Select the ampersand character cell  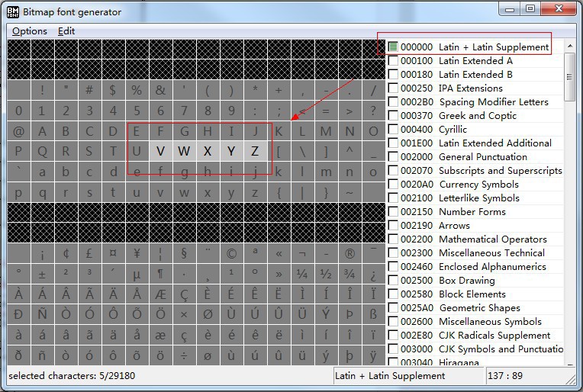coord(160,90)
